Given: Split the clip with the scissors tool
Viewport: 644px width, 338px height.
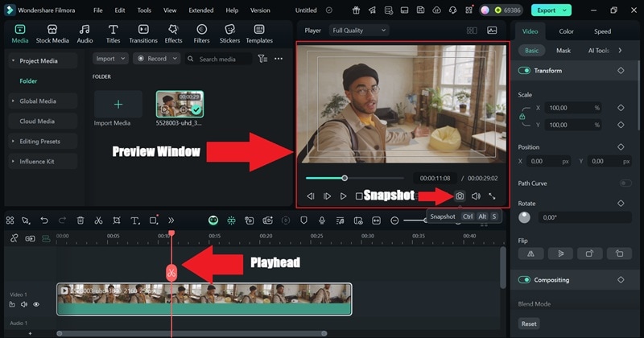Looking at the screenshot, I should click(98, 221).
